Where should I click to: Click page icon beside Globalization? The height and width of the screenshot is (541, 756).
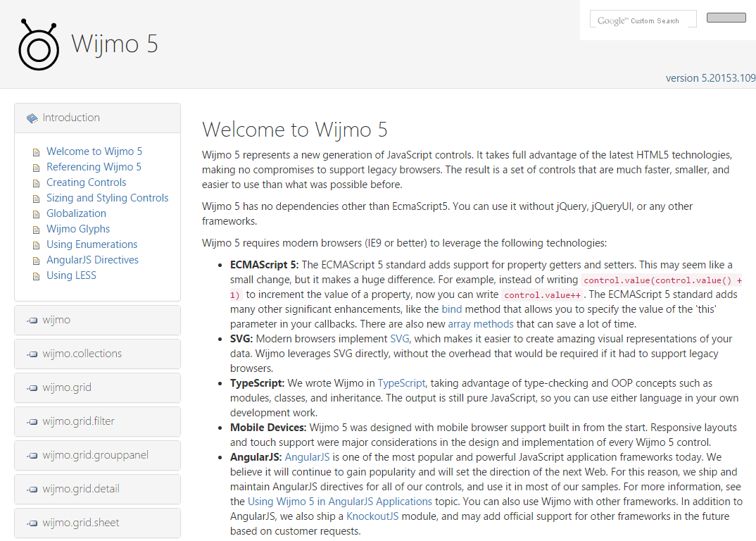(x=36, y=214)
